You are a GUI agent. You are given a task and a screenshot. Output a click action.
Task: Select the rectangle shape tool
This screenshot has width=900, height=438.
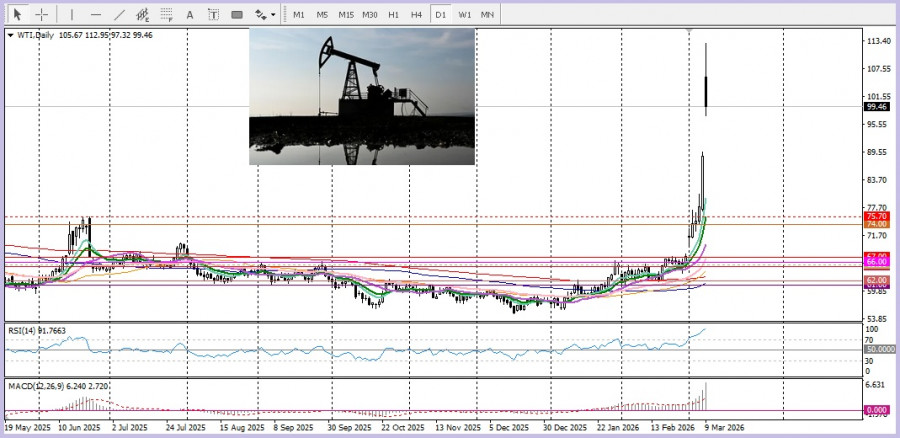coord(237,15)
